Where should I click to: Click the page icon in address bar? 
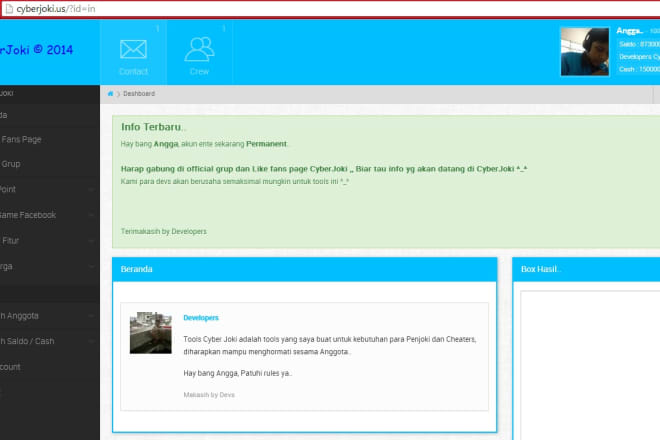point(9,9)
